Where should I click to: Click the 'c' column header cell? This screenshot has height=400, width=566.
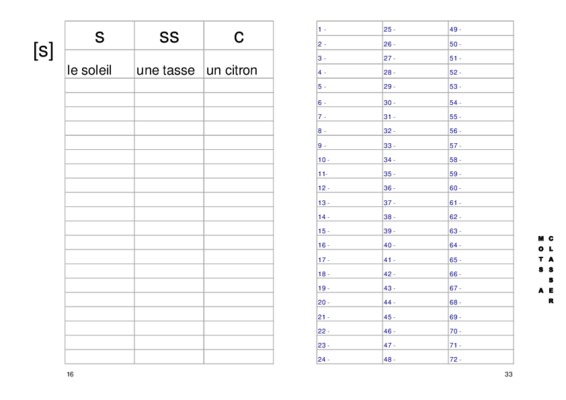point(239,35)
